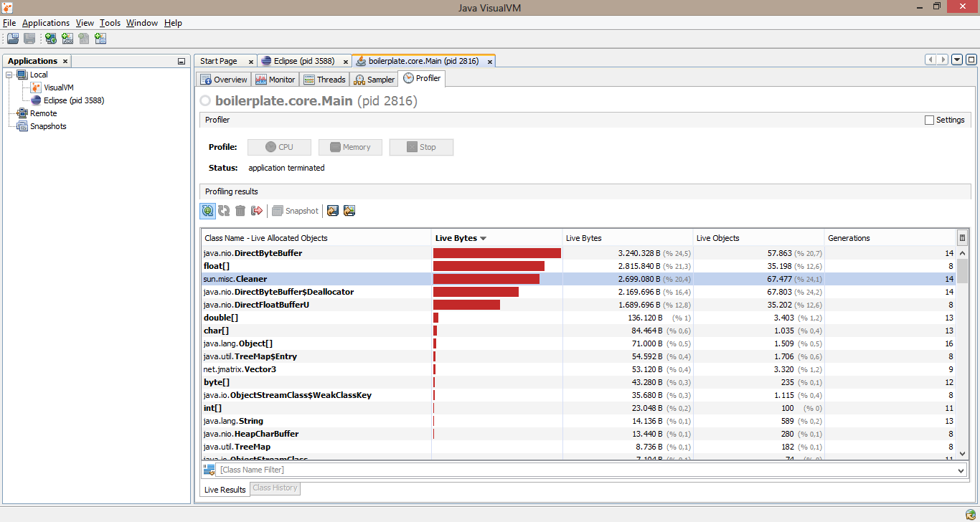Close the Applications panel tab
Viewport: 980px width, 522px height.
pyautogui.click(x=65, y=62)
